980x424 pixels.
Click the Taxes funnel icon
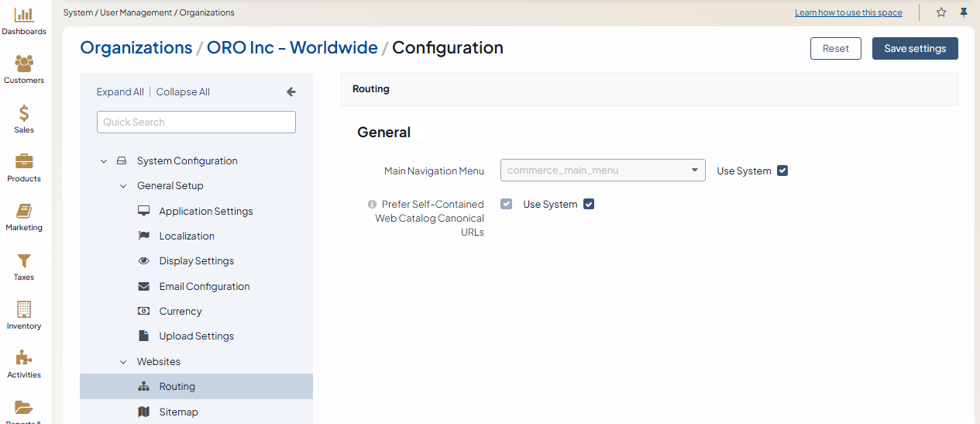24,260
